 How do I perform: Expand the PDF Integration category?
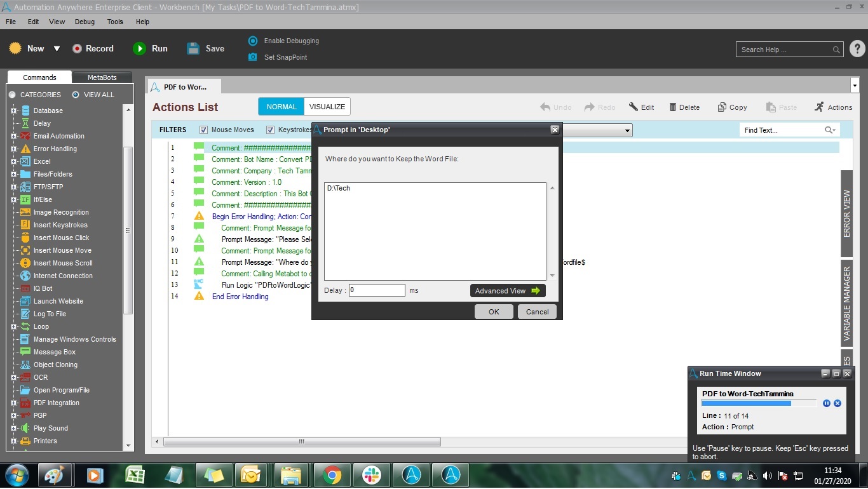coord(13,403)
